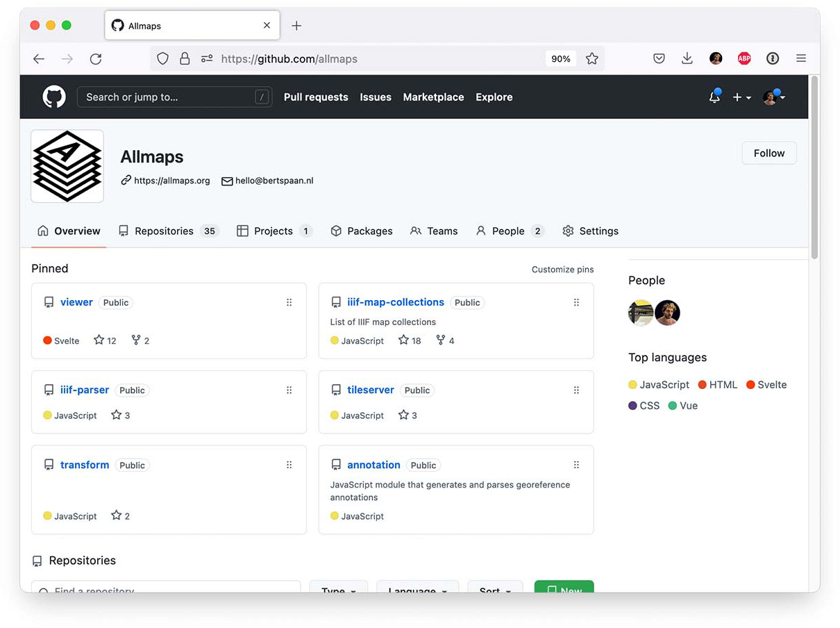Click the forks count 2 on viewer
The height and width of the screenshot is (628, 840).
(x=140, y=340)
